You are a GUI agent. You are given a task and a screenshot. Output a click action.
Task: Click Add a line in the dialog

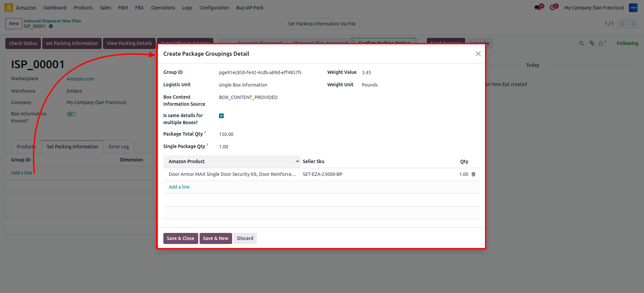coord(179,187)
